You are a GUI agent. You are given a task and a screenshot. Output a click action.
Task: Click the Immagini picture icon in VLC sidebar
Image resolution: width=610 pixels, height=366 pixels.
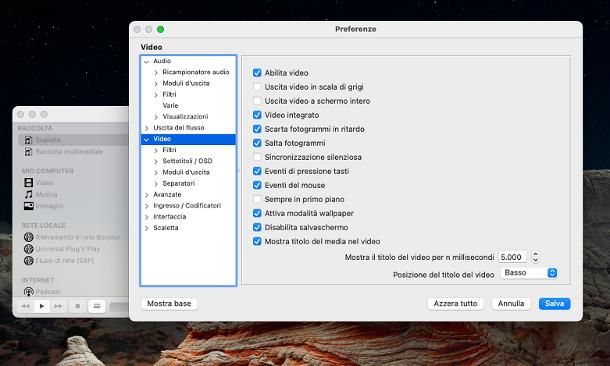(x=28, y=206)
